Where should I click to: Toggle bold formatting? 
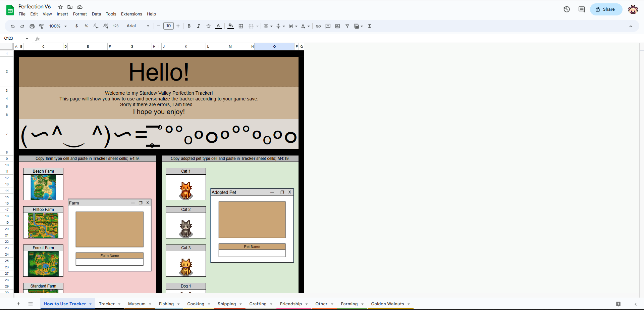[x=189, y=26]
